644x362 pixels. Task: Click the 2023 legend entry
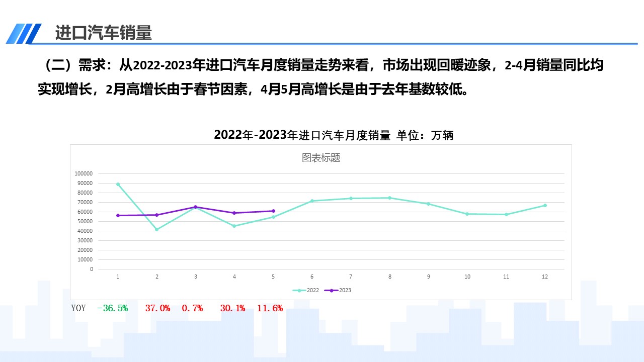point(338,291)
